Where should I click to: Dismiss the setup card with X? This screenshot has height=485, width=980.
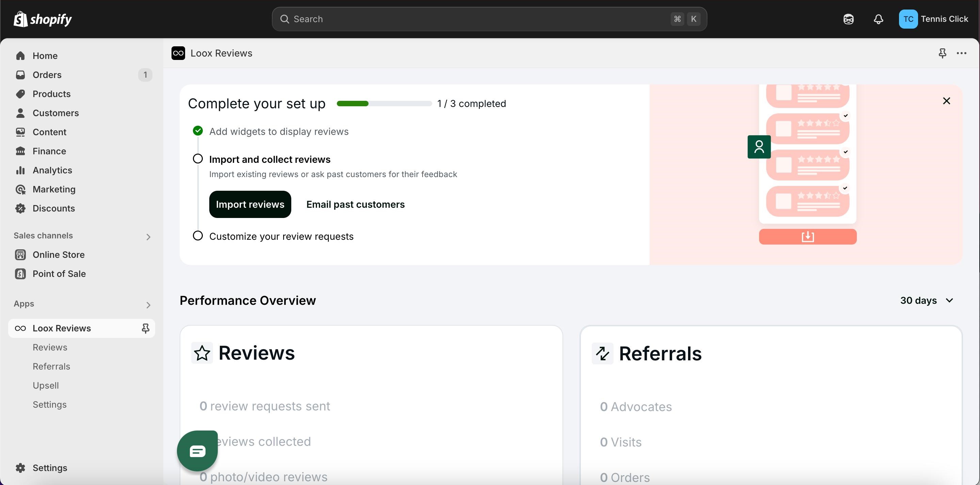(x=946, y=101)
